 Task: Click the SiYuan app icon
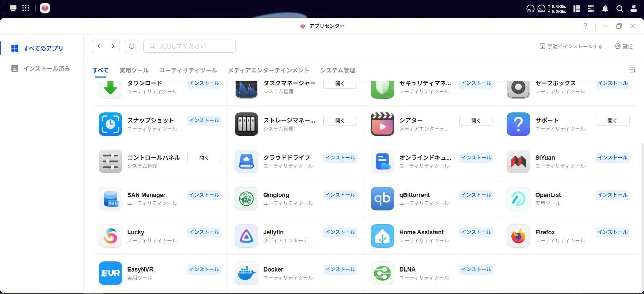point(518,161)
